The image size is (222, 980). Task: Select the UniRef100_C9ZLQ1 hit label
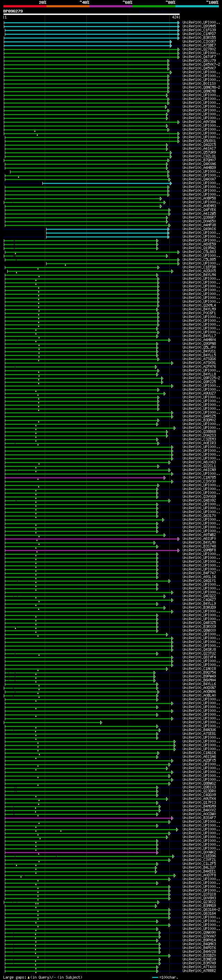click(x=199, y=156)
